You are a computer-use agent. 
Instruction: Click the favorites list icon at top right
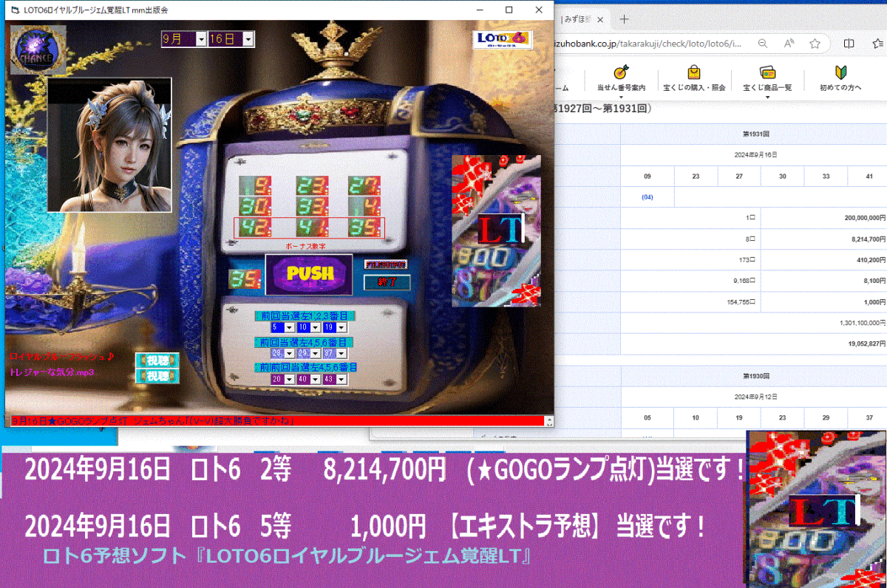tap(877, 44)
